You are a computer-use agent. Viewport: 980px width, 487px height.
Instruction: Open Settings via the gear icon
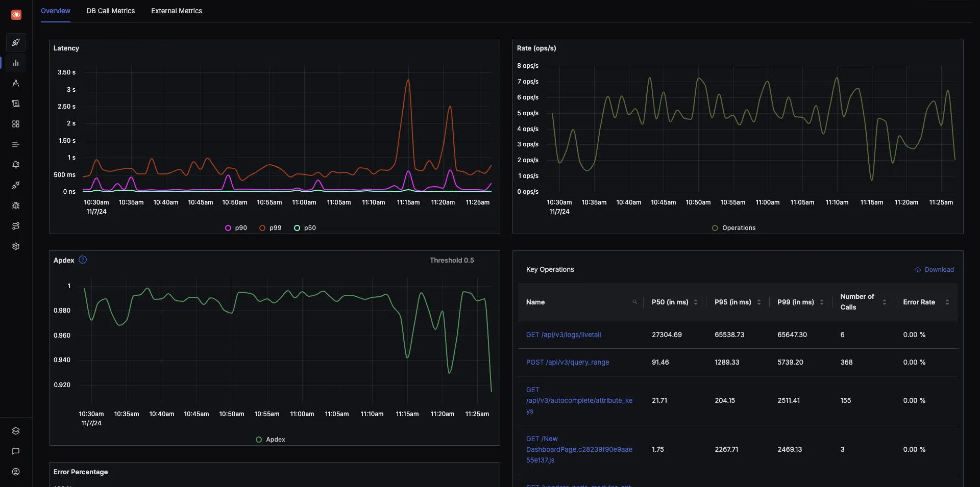click(x=15, y=246)
